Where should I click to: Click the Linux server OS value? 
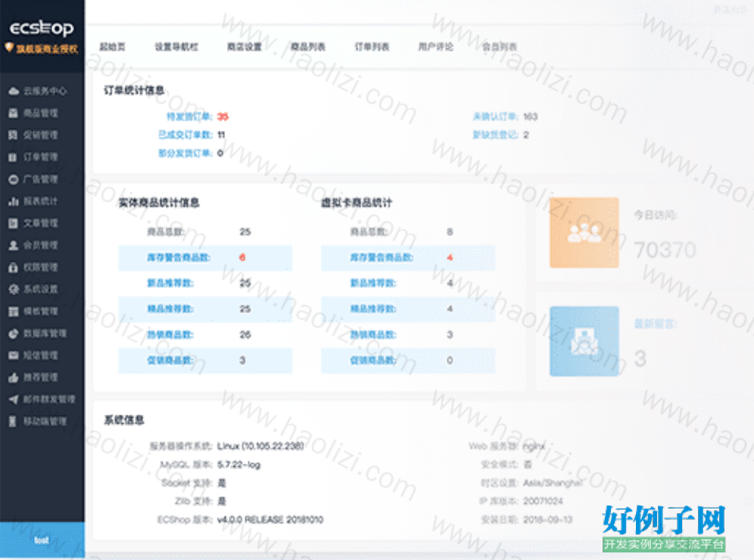coord(260,446)
